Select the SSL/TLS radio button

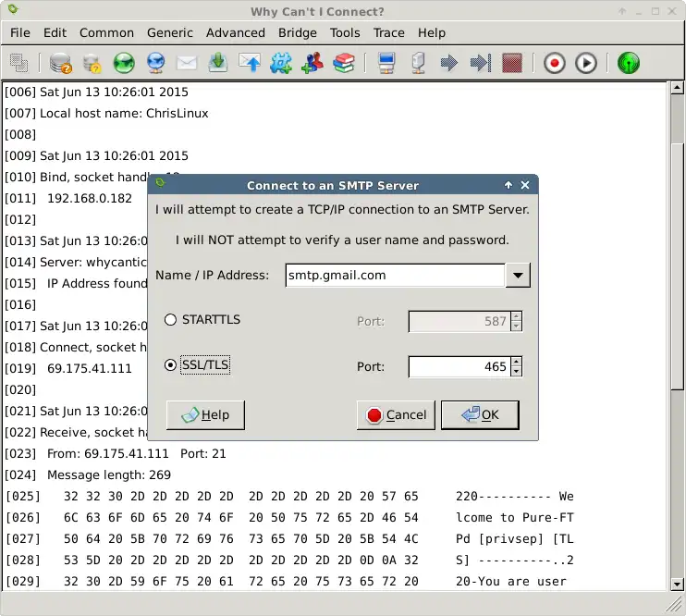coord(170,364)
